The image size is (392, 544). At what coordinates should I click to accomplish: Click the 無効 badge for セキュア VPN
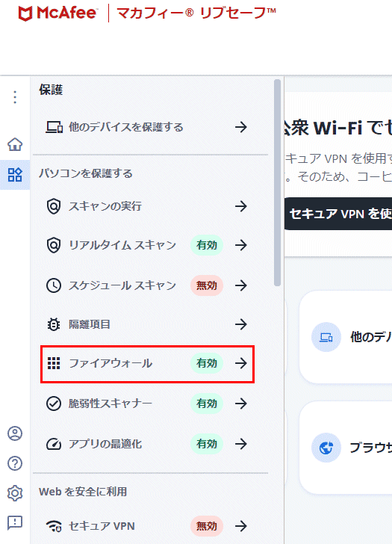point(207,526)
